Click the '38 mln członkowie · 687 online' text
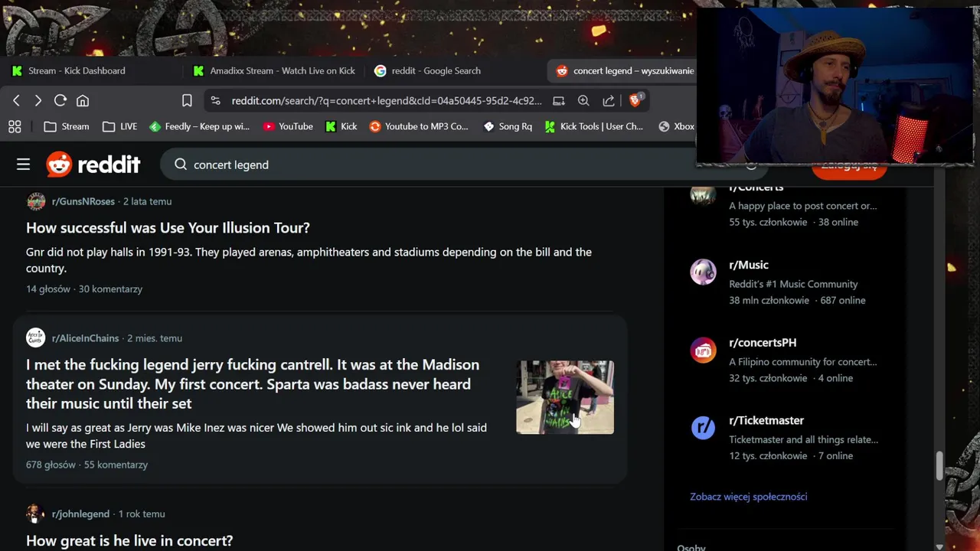Image resolution: width=980 pixels, height=551 pixels. [797, 300]
